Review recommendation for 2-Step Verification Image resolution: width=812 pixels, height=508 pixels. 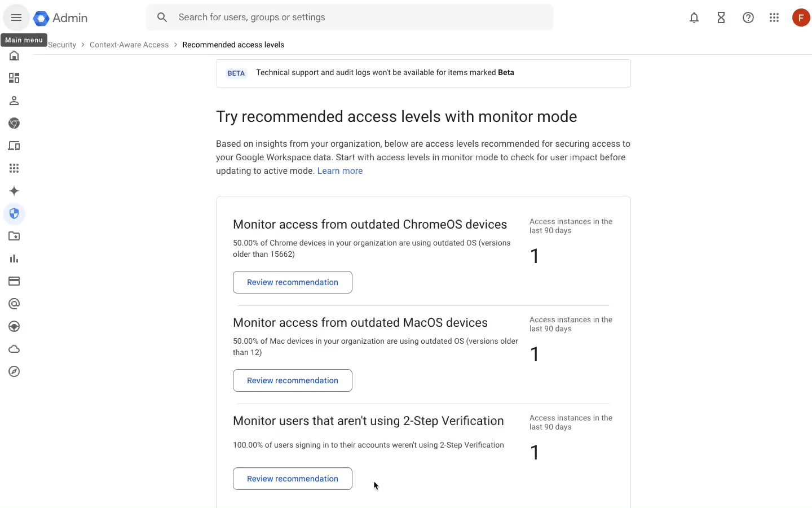coord(293,479)
